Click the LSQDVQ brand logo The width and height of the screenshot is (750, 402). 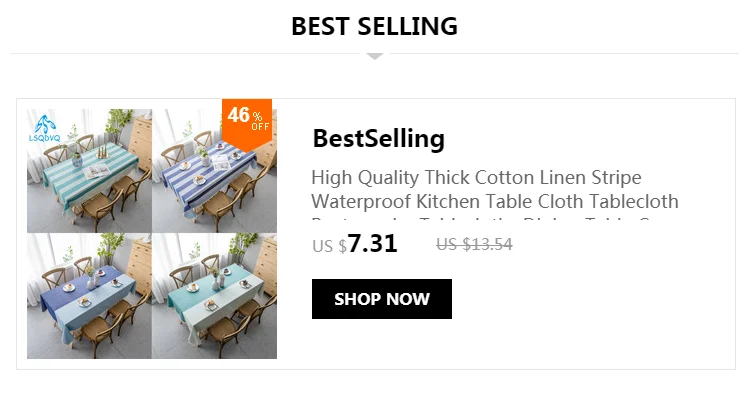coord(45,128)
